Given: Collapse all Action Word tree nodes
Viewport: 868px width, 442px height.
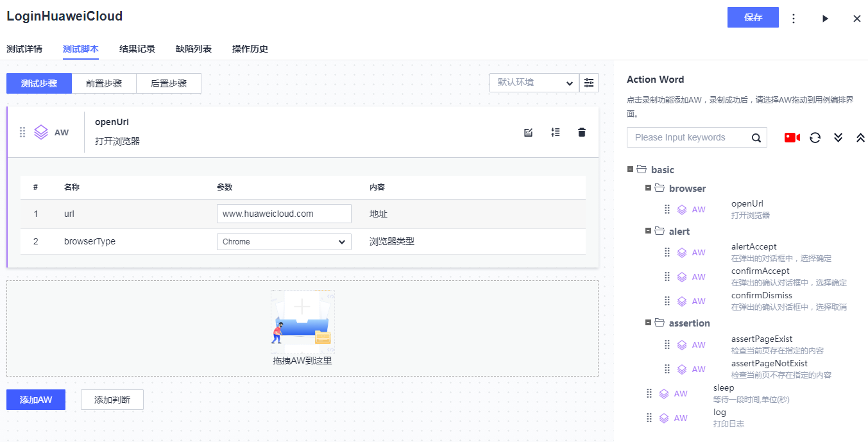Looking at the screenshot, I should click(x=861, y=137).
